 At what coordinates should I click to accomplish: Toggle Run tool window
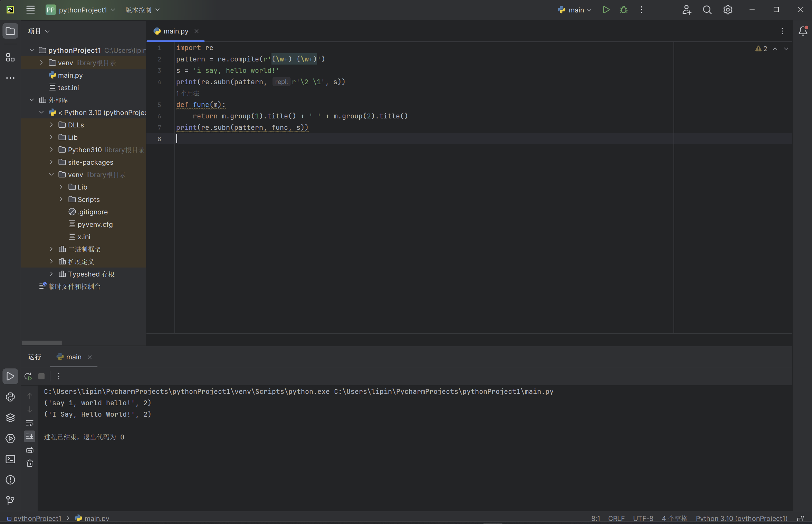pos(10,376)
